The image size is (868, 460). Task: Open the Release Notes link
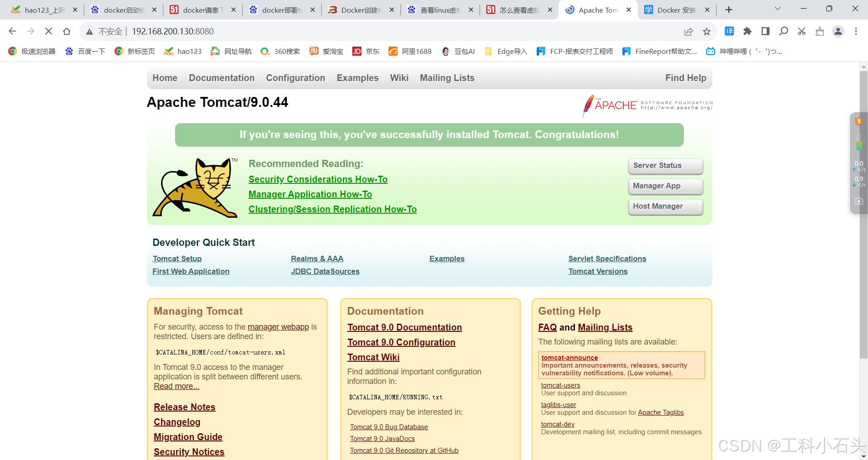tap(185, 407)
